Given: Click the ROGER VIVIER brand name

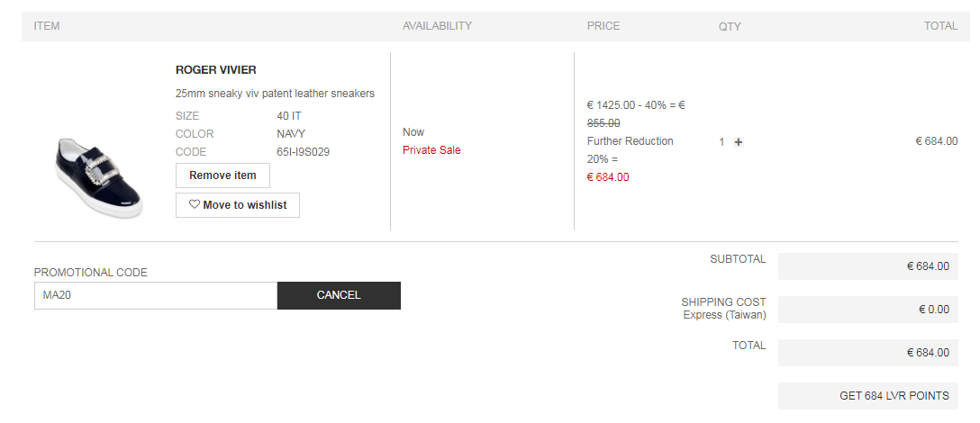Looking at the screenshot, I should [216, 70].
